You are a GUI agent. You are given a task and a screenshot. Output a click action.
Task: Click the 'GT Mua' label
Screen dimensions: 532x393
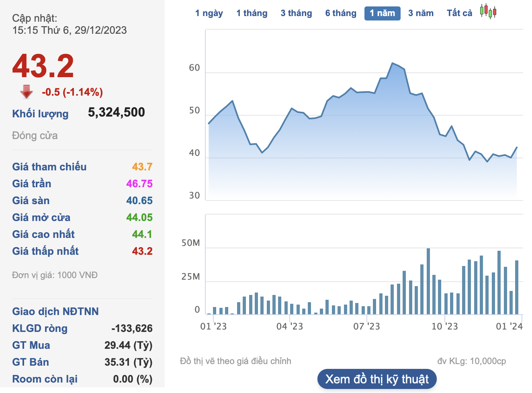[x=31, y=345]
